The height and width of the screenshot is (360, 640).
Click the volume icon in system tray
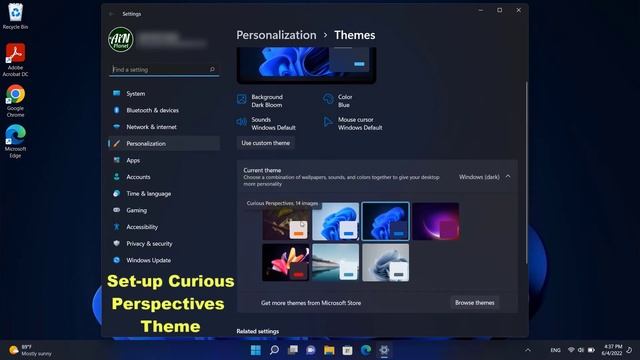point(581,350)
